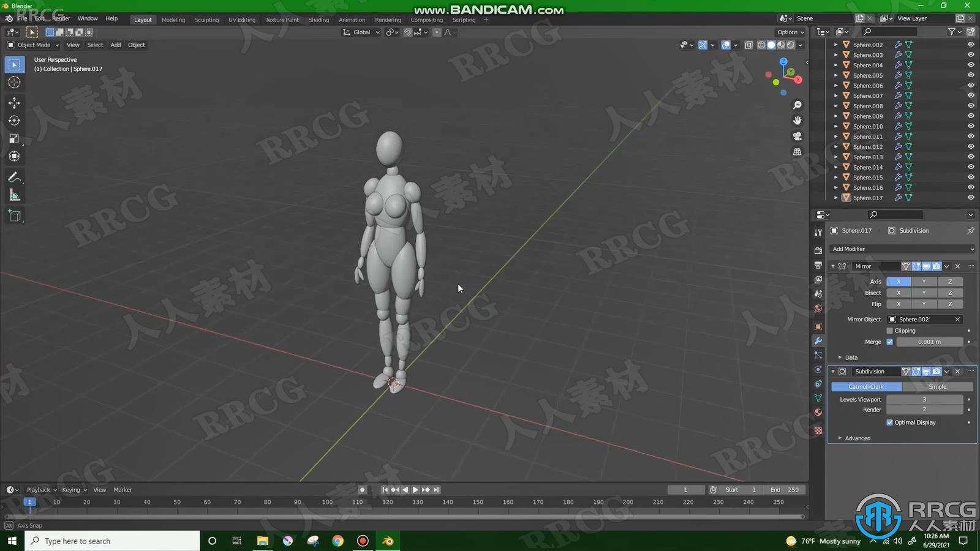Screen dimensions: 980x551
Task: Open Global transform orientation dropdown
Action: 361,32
